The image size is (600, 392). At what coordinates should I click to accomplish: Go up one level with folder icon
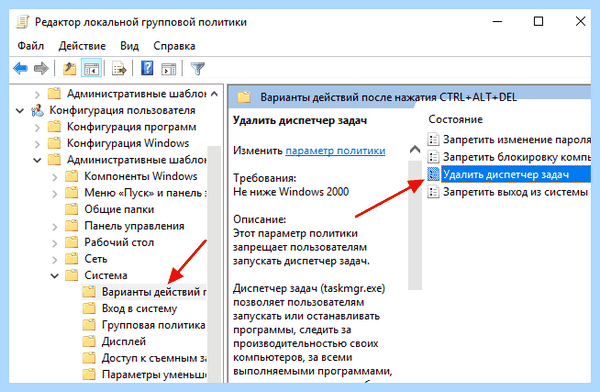(x=69, y=69)
